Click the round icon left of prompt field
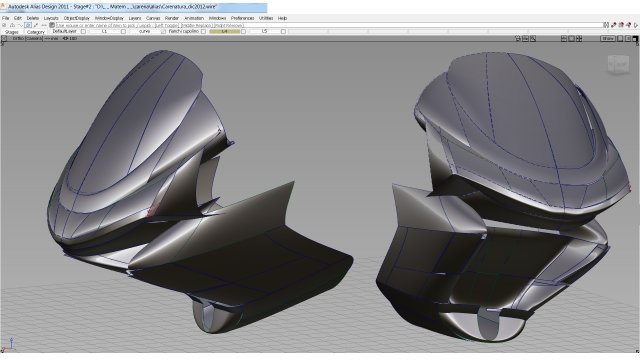 (52, 25)
